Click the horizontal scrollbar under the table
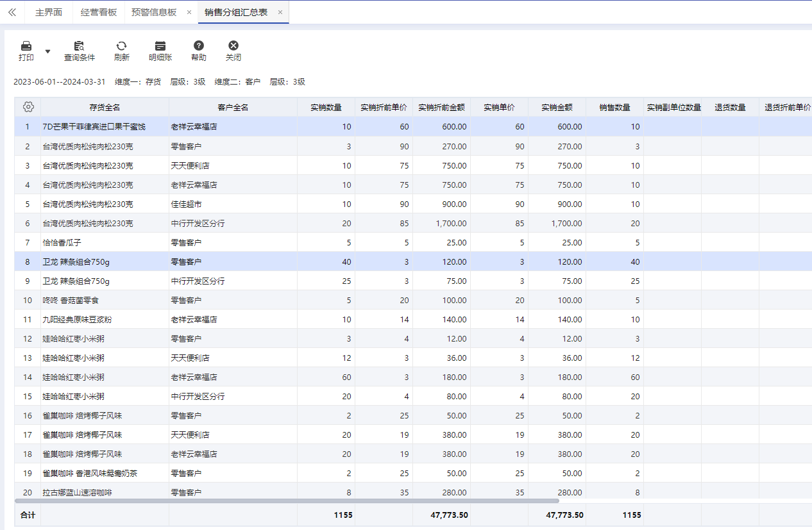Screen dimensions: 812x530 coord(287,501)
